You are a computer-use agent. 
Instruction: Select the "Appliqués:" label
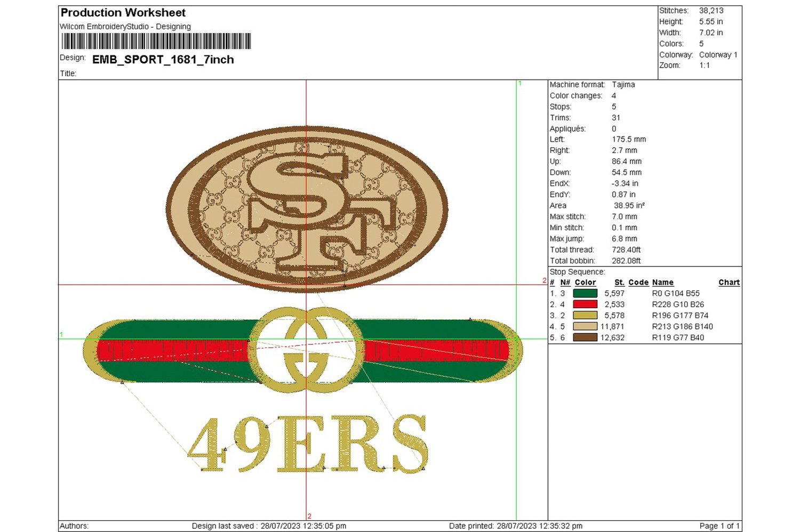[x=567, y=129]
